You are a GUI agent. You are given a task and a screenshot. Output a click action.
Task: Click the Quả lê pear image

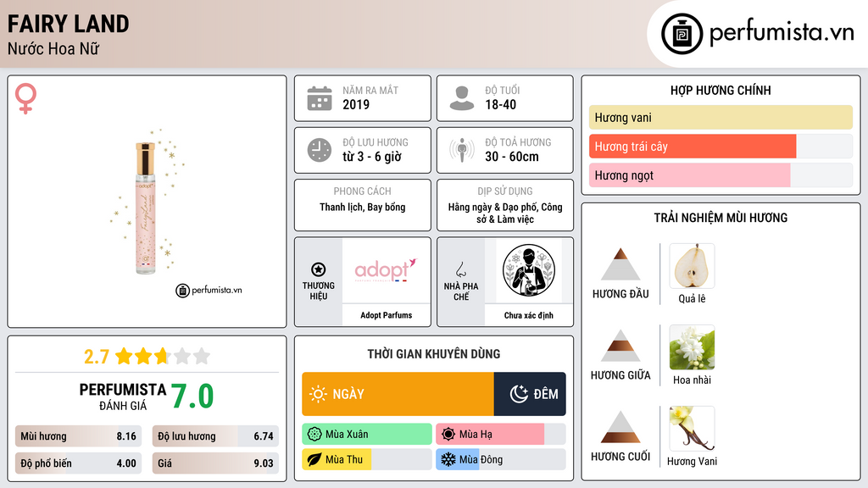(692, 266)
